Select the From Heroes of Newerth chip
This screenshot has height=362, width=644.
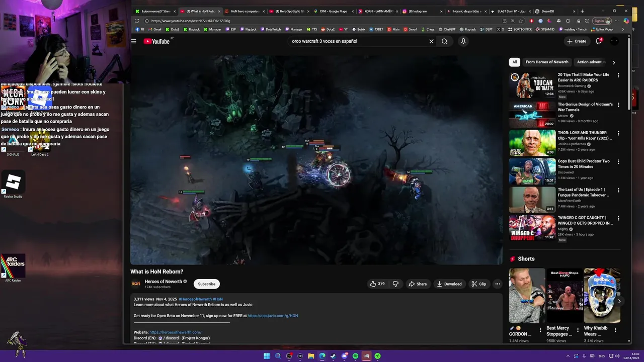pos(547,62)
